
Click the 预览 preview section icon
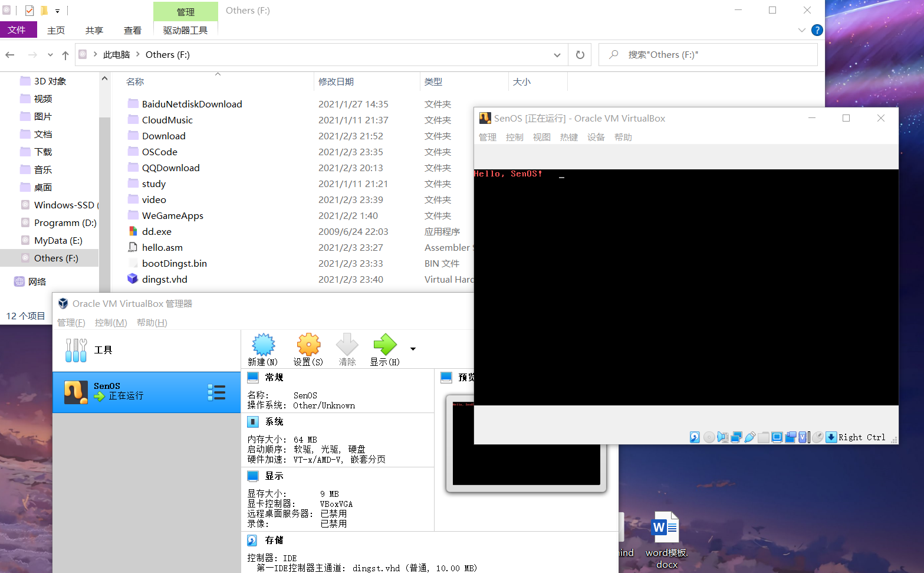point(446,377)
